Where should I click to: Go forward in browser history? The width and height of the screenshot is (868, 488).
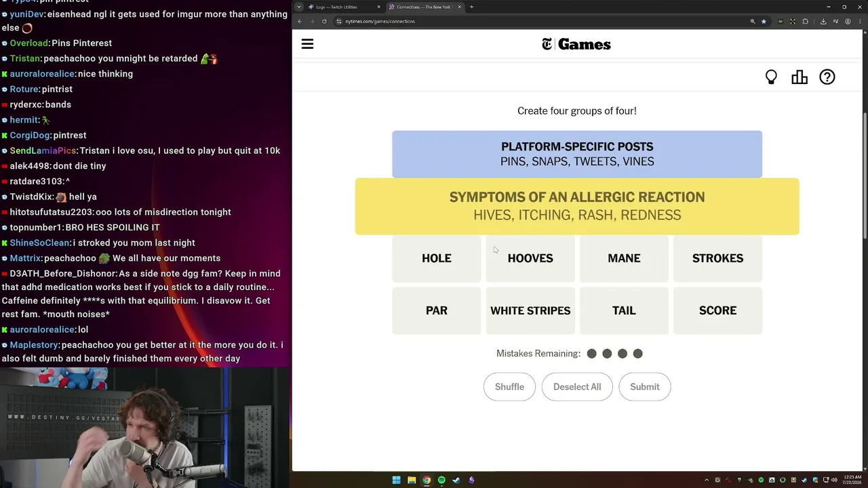(312, 21)
